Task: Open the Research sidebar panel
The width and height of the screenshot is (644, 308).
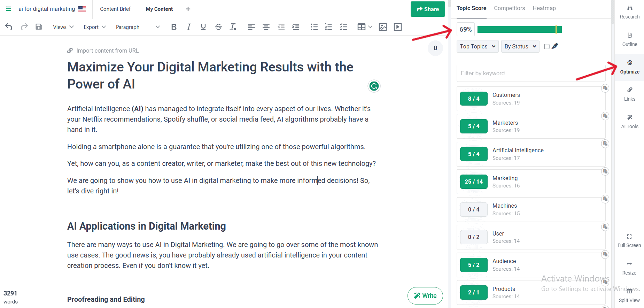Action: [x=629, y=12]
